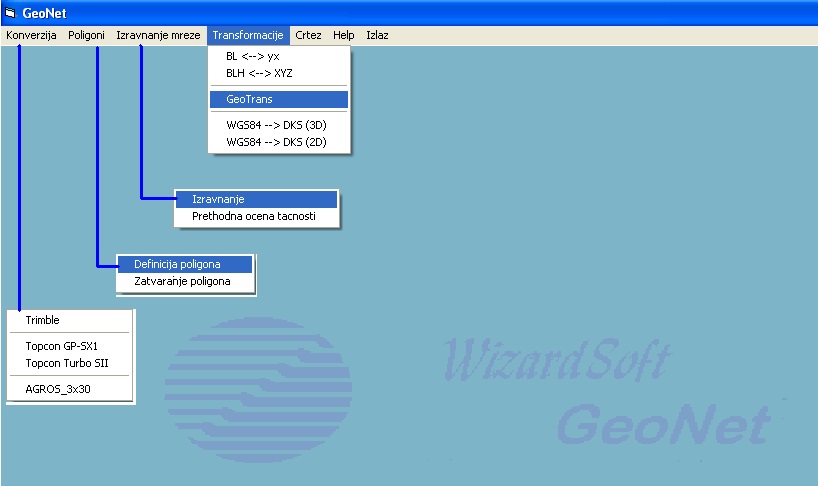Open the Crtez menu
The width and height of the screenshot is (818, 486).
[x=308, y=35]
